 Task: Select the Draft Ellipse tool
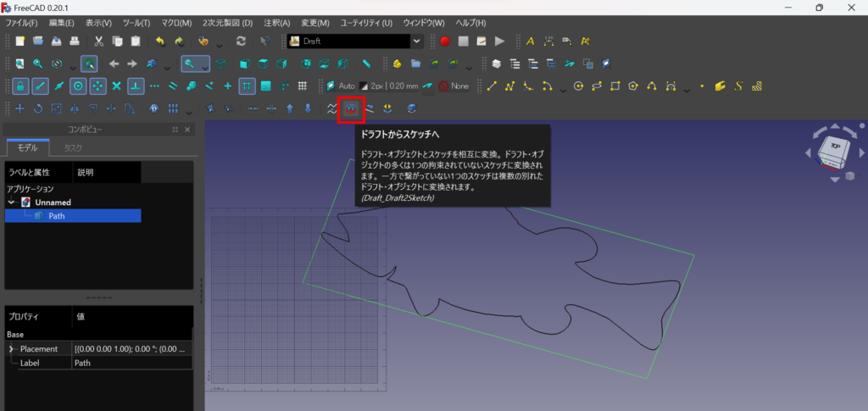tap(597, 86)
